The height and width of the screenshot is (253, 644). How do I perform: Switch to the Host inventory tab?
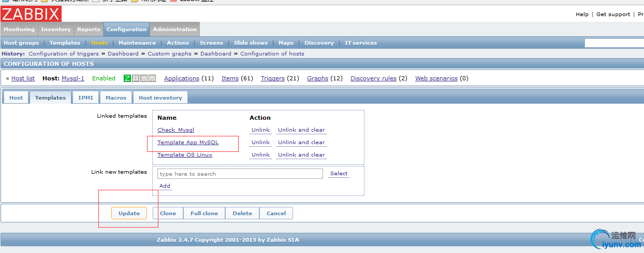click(x=160, y=97)
